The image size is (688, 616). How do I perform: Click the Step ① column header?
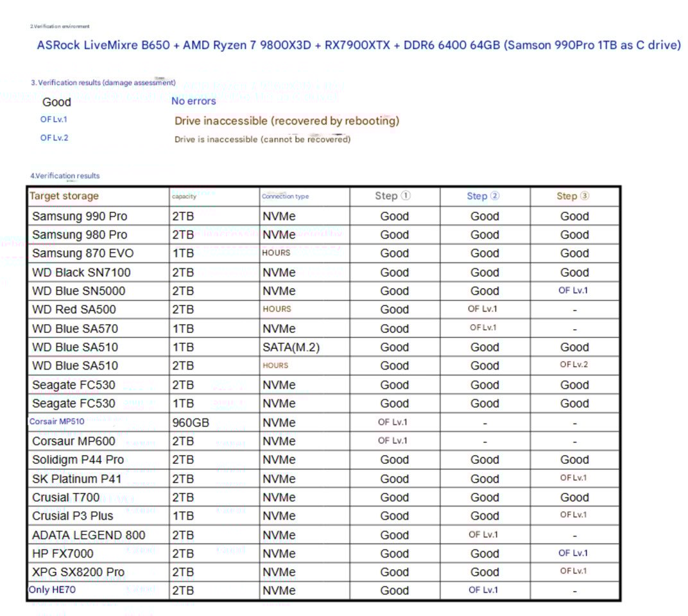393,196
